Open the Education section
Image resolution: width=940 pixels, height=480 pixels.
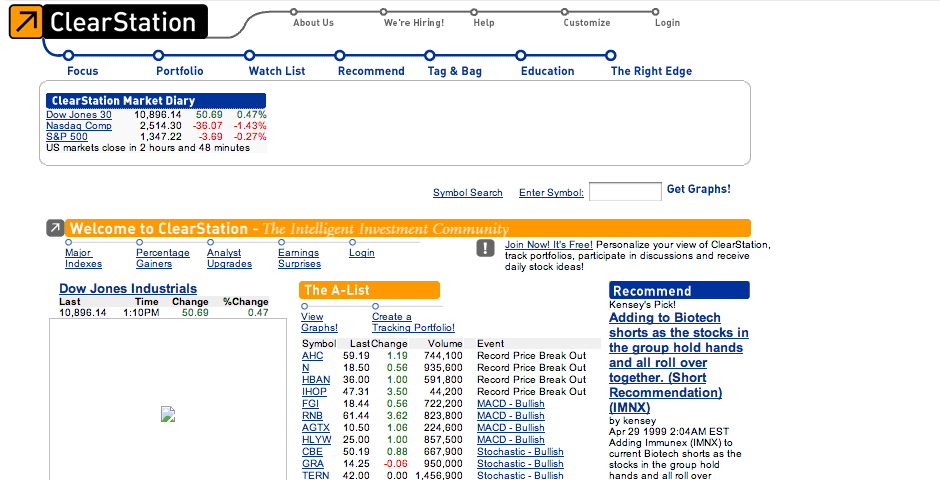(x=547, y=71)
